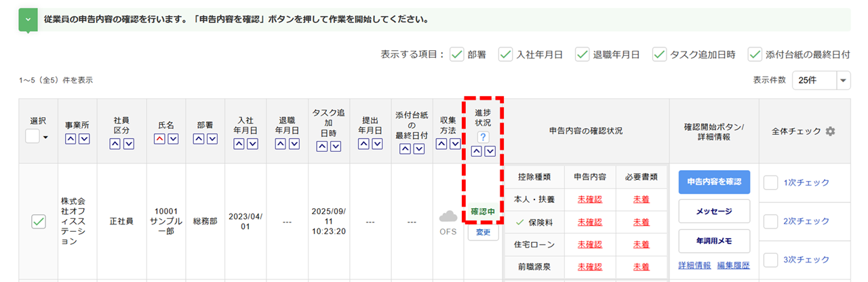
Task: Sort 収集方法 column ascending
Action: pos(441,144)
